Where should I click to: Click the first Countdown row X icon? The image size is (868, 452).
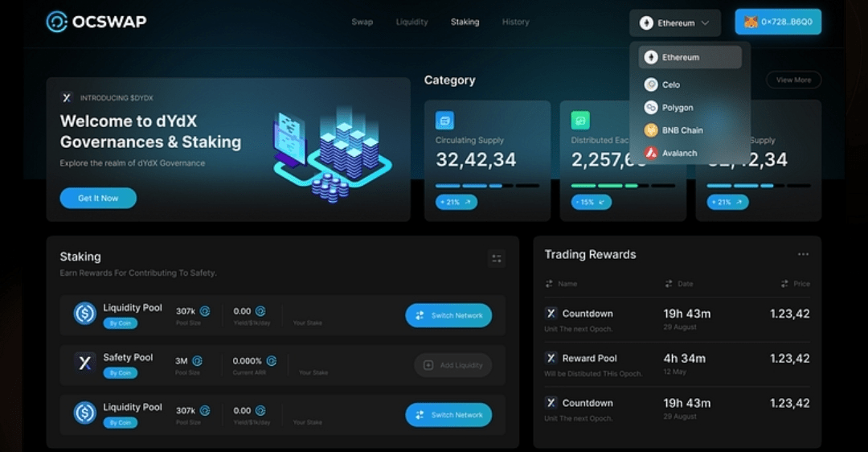(551, 314)
